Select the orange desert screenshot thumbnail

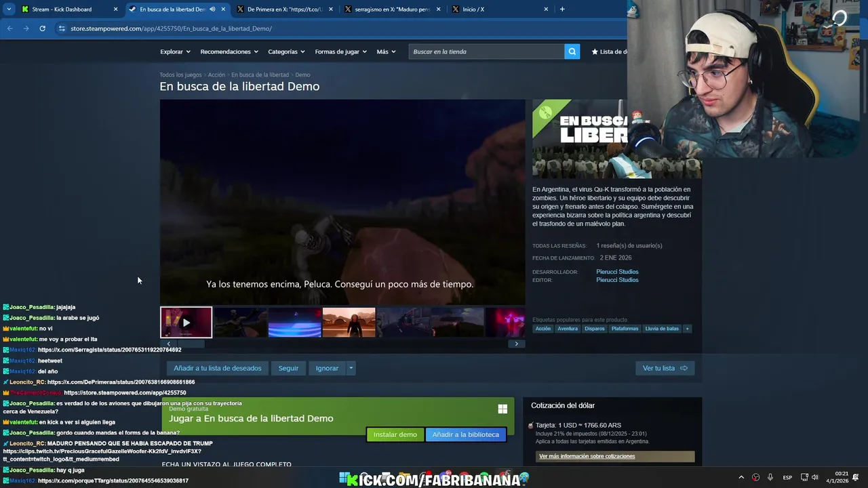(x=349, y=323)
